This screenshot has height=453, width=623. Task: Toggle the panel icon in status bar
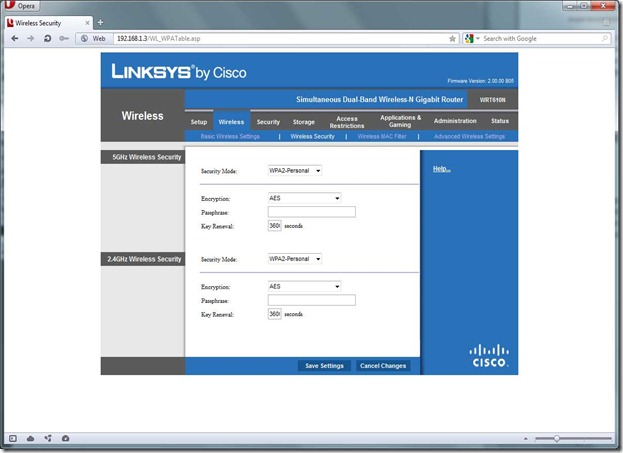pos(13,438)
